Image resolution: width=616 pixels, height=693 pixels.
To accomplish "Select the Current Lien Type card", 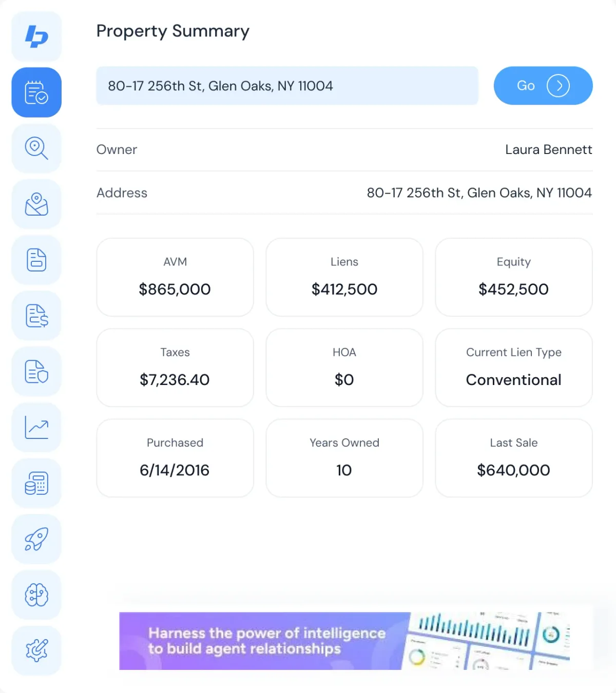I will (514, 368).
